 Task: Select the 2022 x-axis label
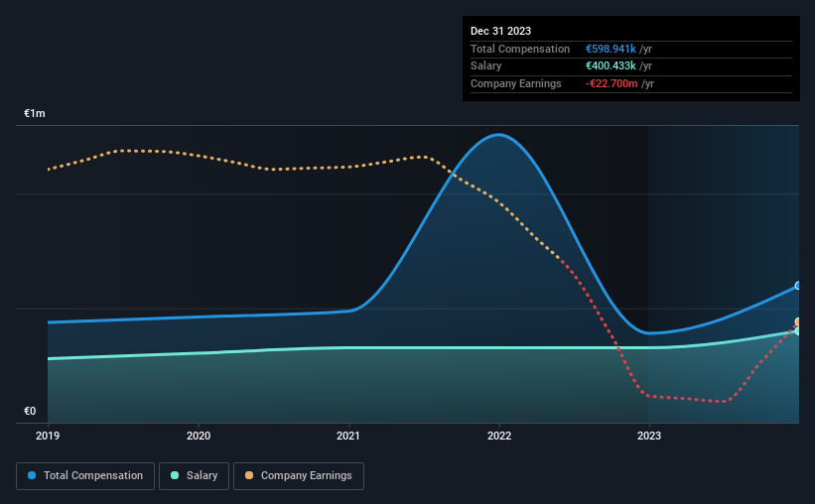click(499, 436)
